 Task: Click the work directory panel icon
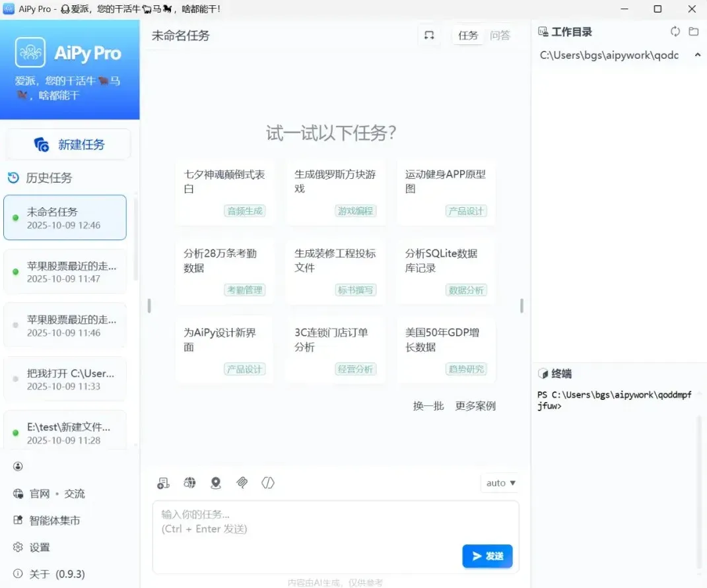[543, 32]
